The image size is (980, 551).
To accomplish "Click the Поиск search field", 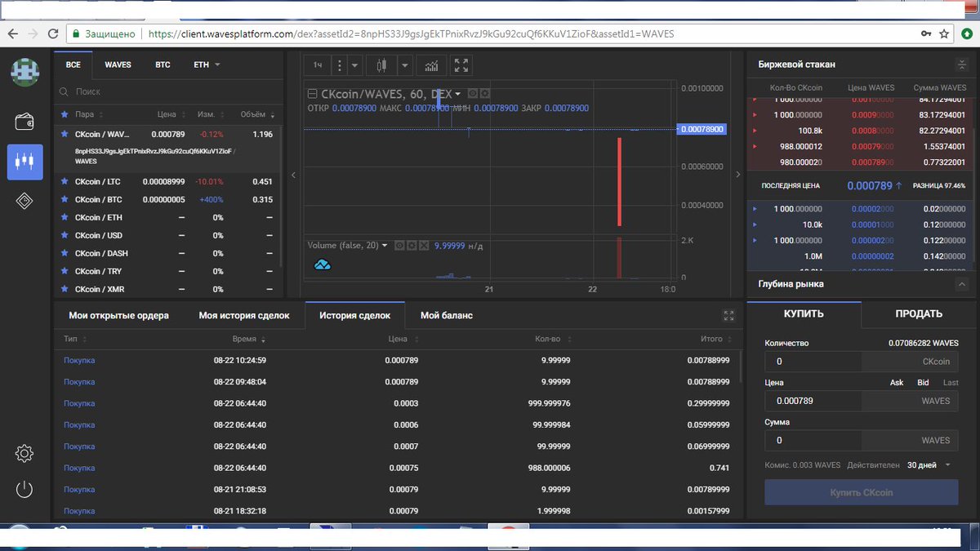I will coord(163,90).
